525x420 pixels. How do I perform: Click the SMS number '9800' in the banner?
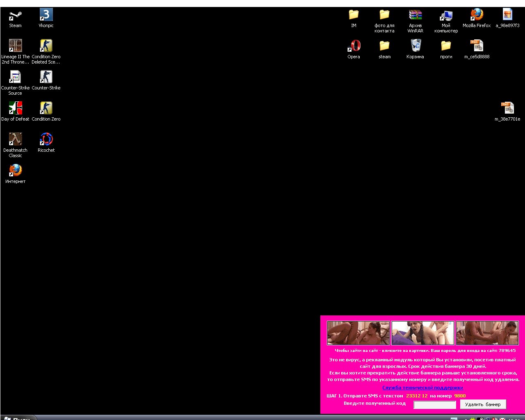460,396
